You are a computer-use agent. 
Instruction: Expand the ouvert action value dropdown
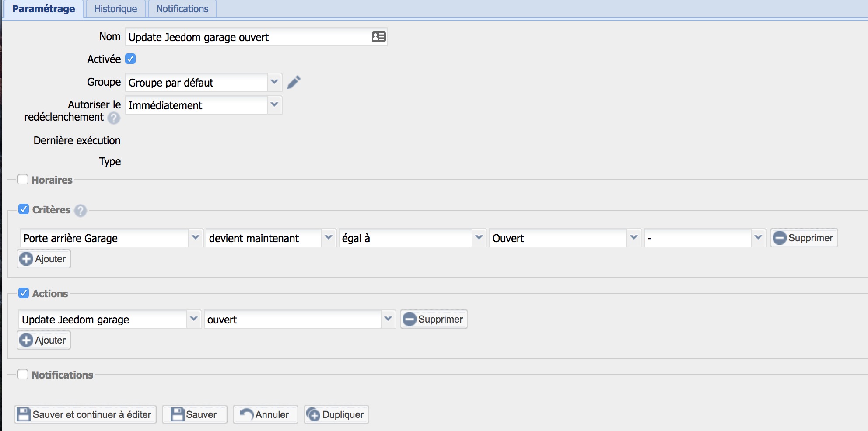point(388,319)
